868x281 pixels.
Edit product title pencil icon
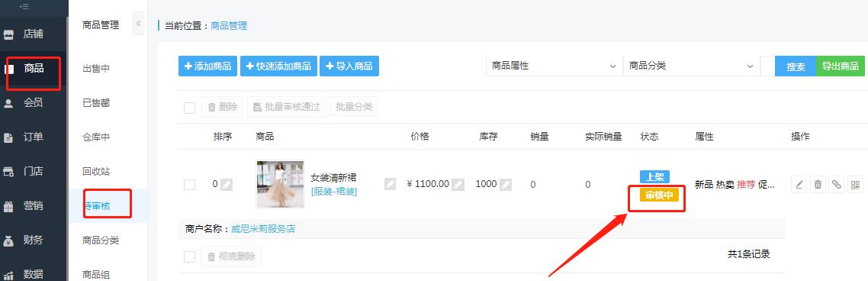391,184
